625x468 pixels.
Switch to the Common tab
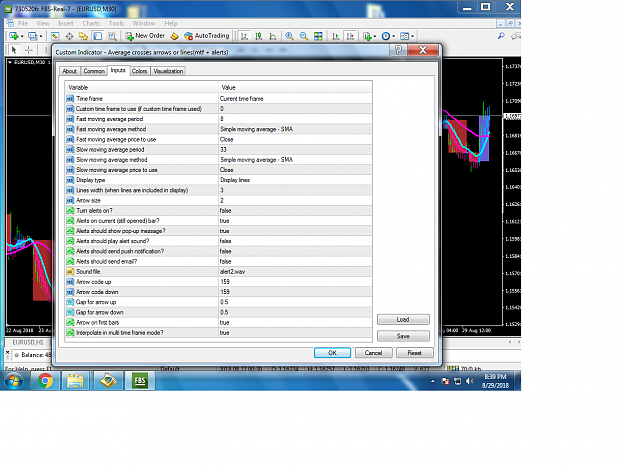click(x=94, y=71)
